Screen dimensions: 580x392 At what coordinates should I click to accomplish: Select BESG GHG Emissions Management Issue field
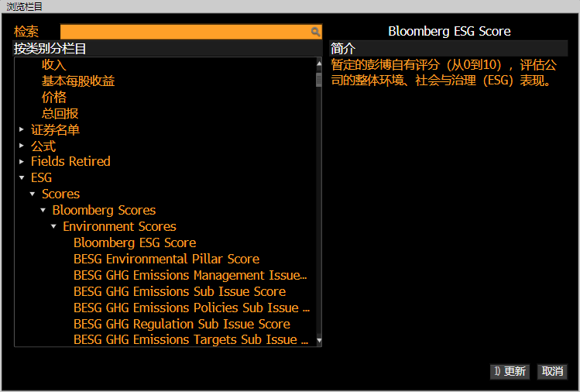pyautogui.click(x=190, y=275)
